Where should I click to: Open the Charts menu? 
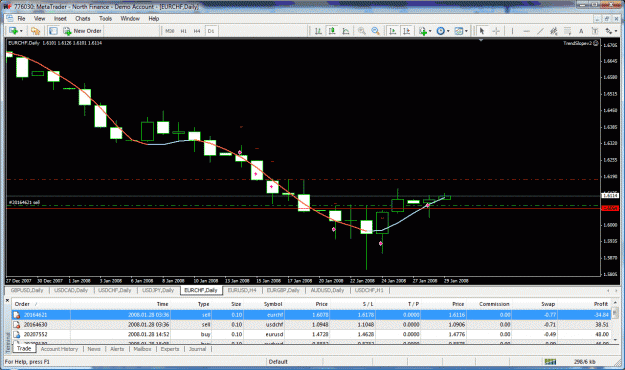[x=83, y=18]
